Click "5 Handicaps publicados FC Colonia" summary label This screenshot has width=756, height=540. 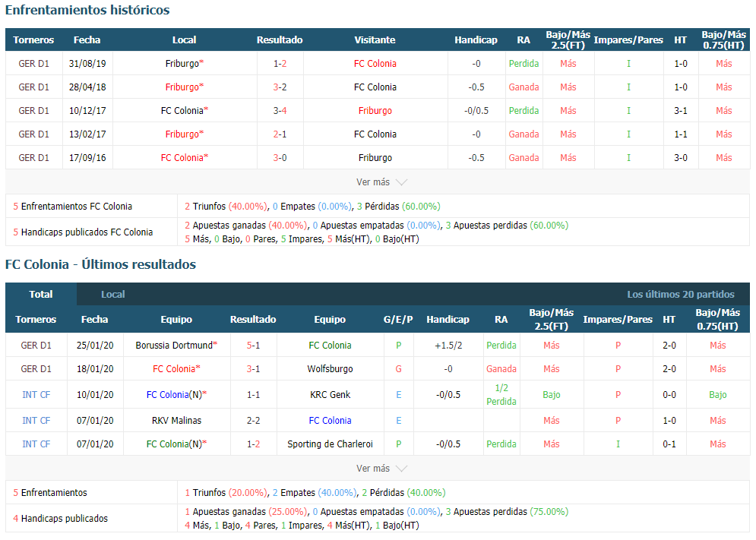pyautogui.click(x=83, y=232)
